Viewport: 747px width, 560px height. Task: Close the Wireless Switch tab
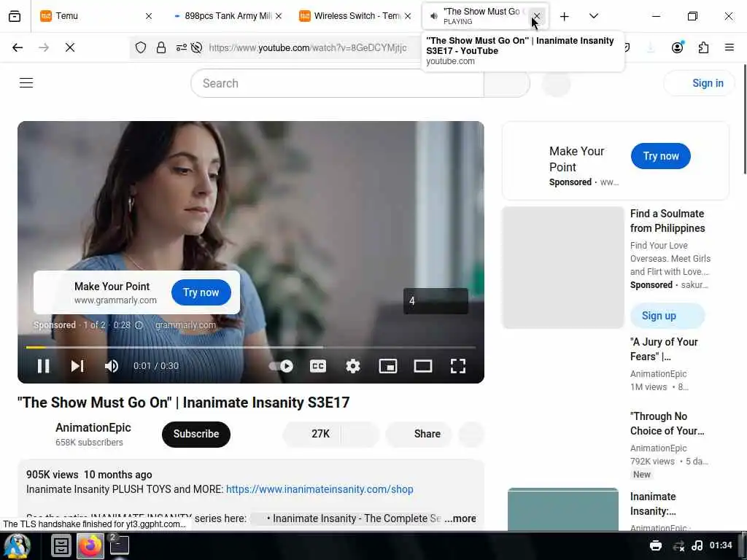[x=408, y=16]
